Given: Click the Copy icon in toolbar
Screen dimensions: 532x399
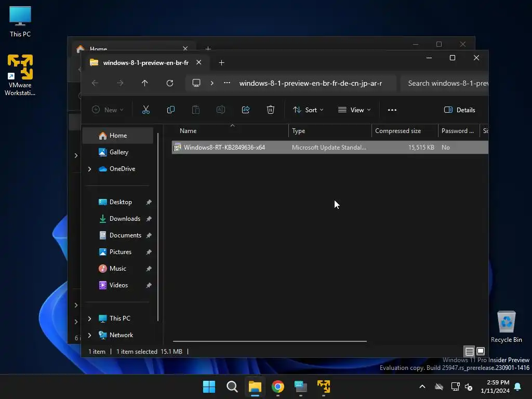Looking at the screenshot, I should pos(170,110).
